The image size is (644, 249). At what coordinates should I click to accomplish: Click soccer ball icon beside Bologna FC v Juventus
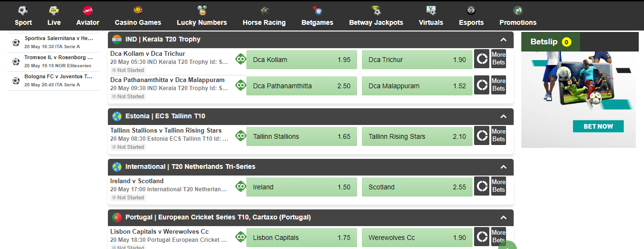(16, 81)
